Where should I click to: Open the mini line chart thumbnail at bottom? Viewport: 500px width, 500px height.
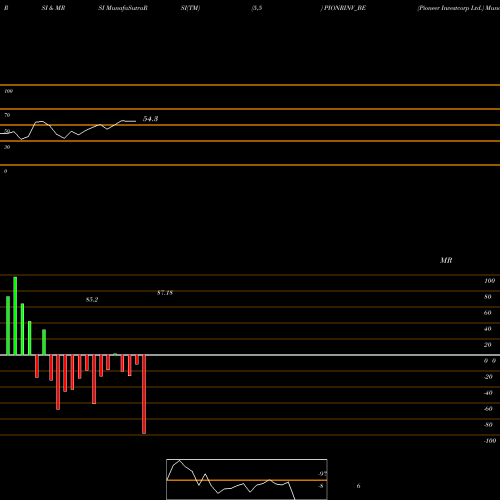247,479
